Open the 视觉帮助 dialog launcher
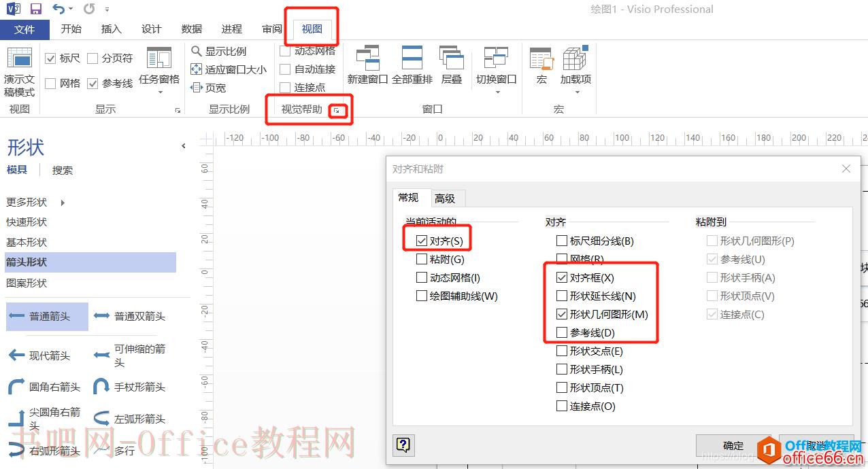Viewport: 868px width, 469px height. [x=337, y=111]
